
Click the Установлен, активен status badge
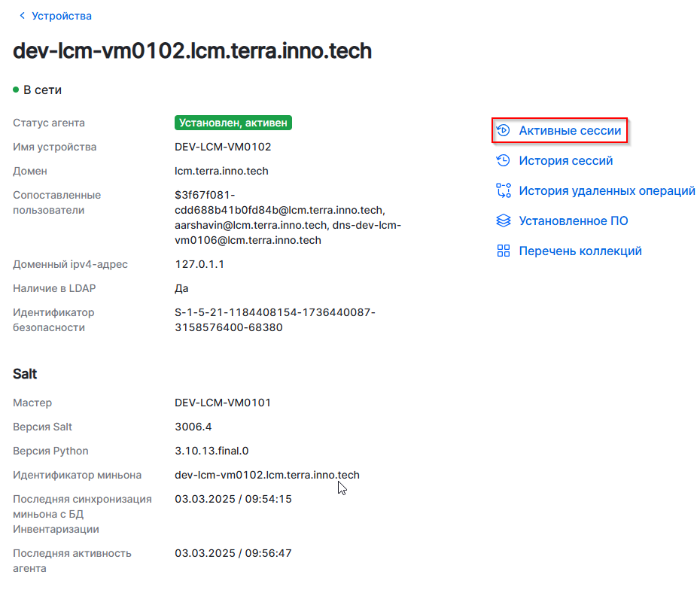(233, 123)
